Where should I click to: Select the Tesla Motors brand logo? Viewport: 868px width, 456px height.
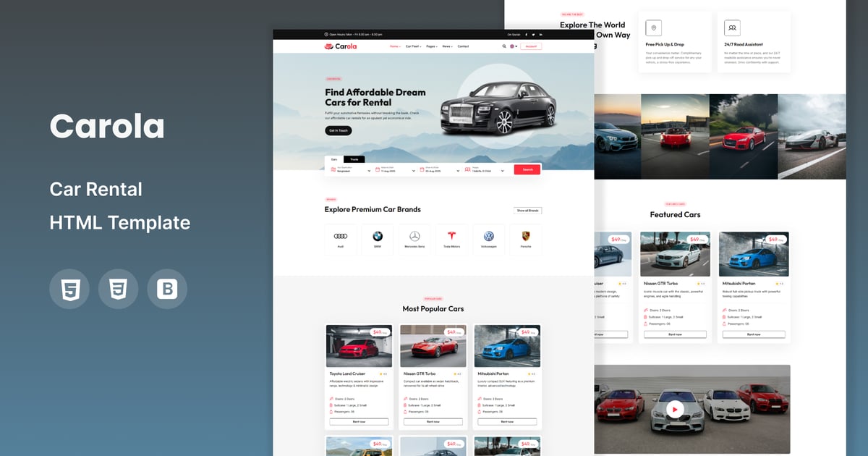(451, 236)
